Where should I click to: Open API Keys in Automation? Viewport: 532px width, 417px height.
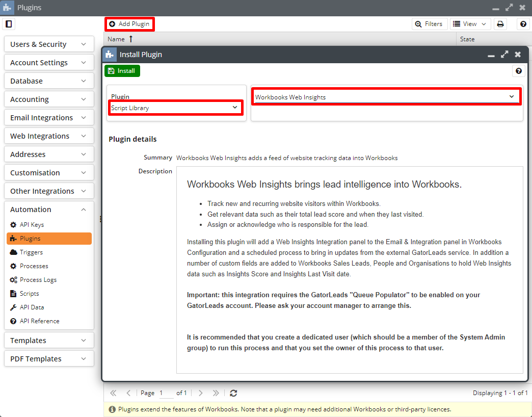[49, 225]
